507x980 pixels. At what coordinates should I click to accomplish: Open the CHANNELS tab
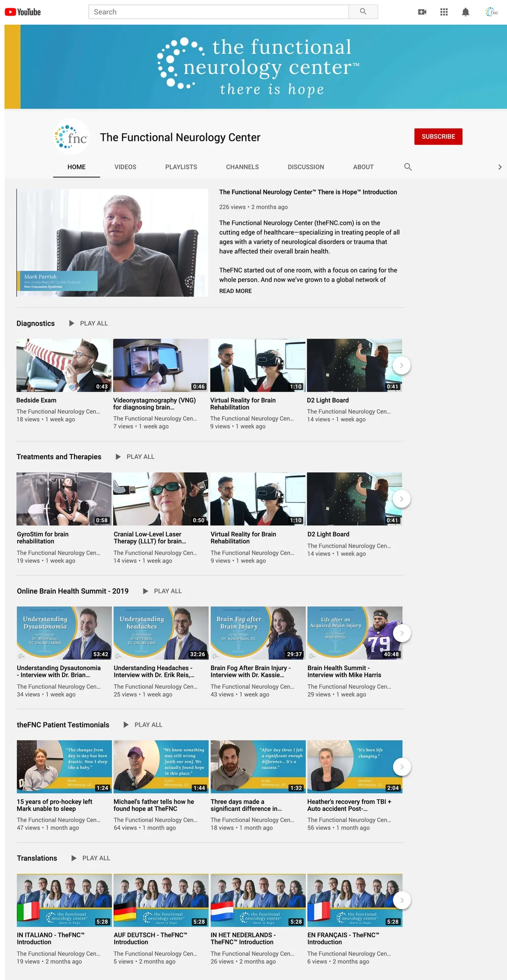[x=242, y=167]
